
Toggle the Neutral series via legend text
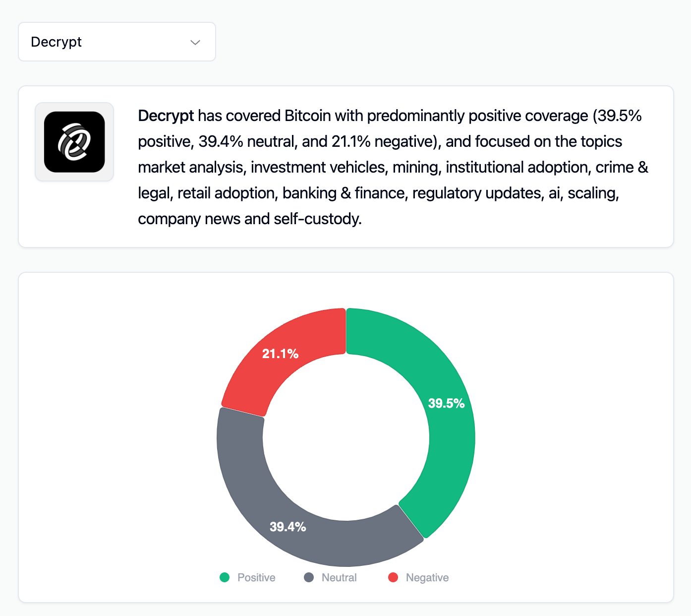click(x=339, y=577)
